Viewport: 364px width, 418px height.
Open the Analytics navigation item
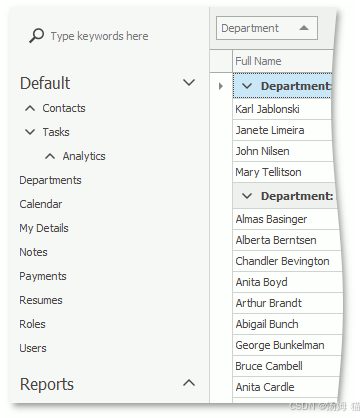84,156
